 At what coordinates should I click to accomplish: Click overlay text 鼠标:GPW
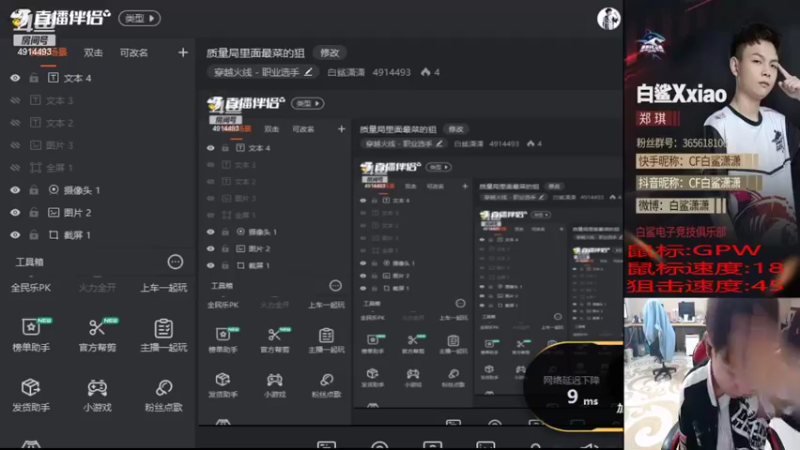click(694, 250)
